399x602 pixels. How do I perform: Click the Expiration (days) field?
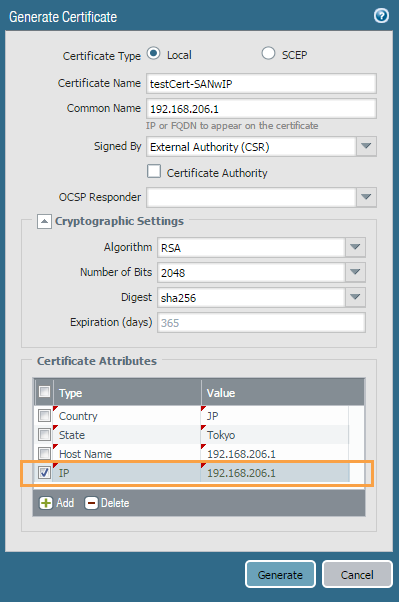[261, 322]
